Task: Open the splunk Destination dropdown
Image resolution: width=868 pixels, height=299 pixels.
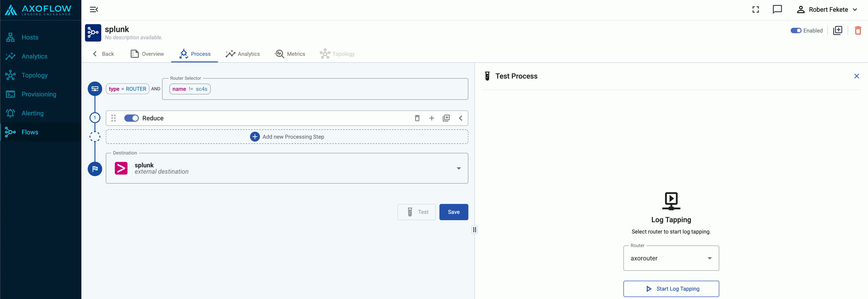Action: (x=287, y=168)
